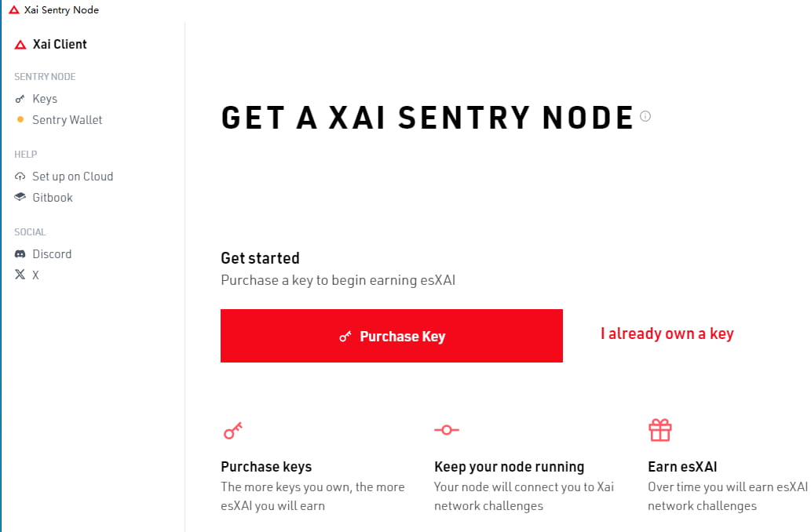This screenshot has width=811, height=532.
Task: Click the gift icon above Earn esXAI
Action: [x=660, y=430]
